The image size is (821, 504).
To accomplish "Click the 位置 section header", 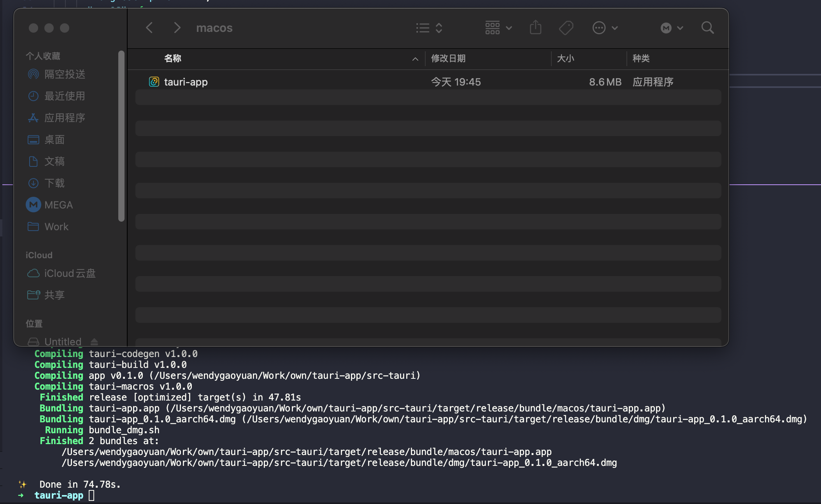I will tap(34, 324).
